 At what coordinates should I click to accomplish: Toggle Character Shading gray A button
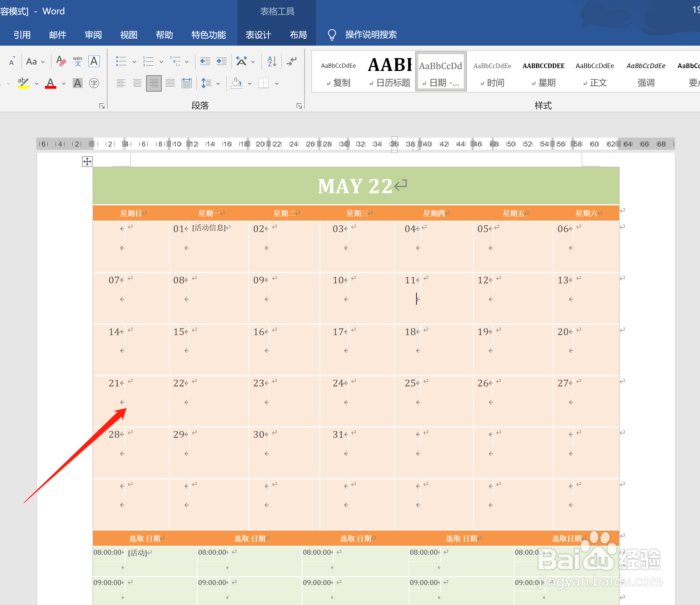(x=77, y=83)
